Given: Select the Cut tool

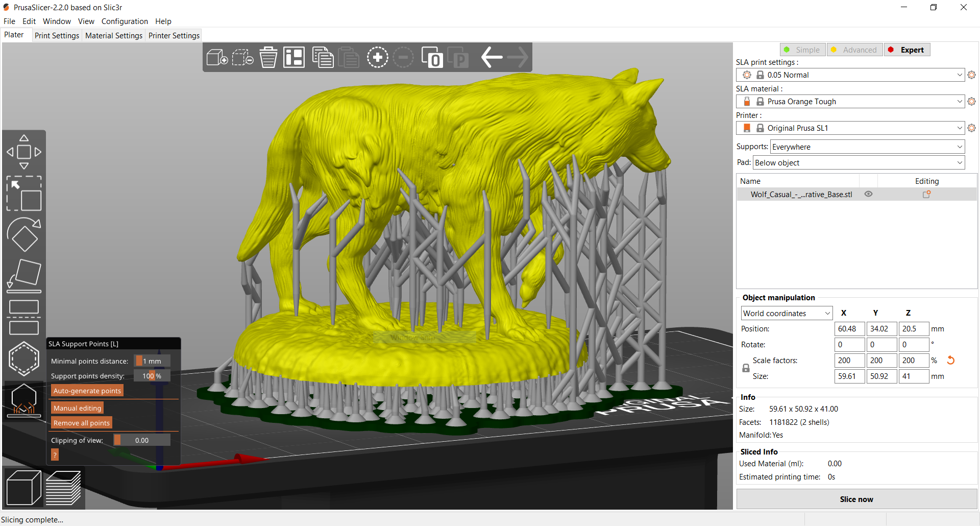Looking at the screenshot, I should click(x=24, y=317).
